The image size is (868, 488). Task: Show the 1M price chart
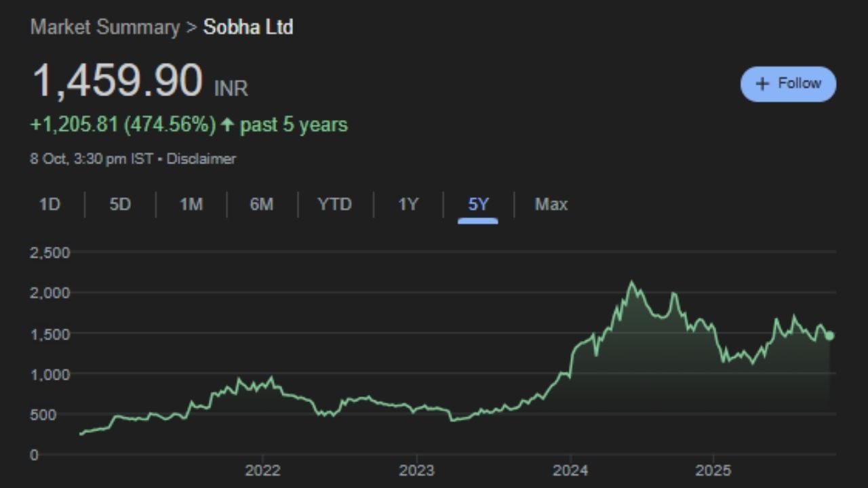[191, 204]
